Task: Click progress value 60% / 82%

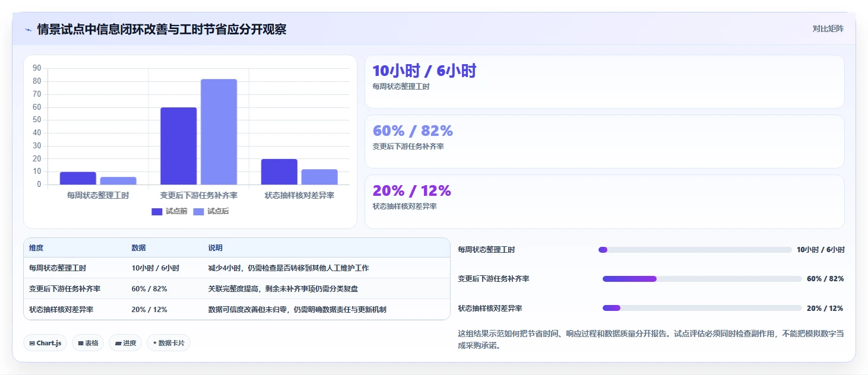Action: point(825,279)
